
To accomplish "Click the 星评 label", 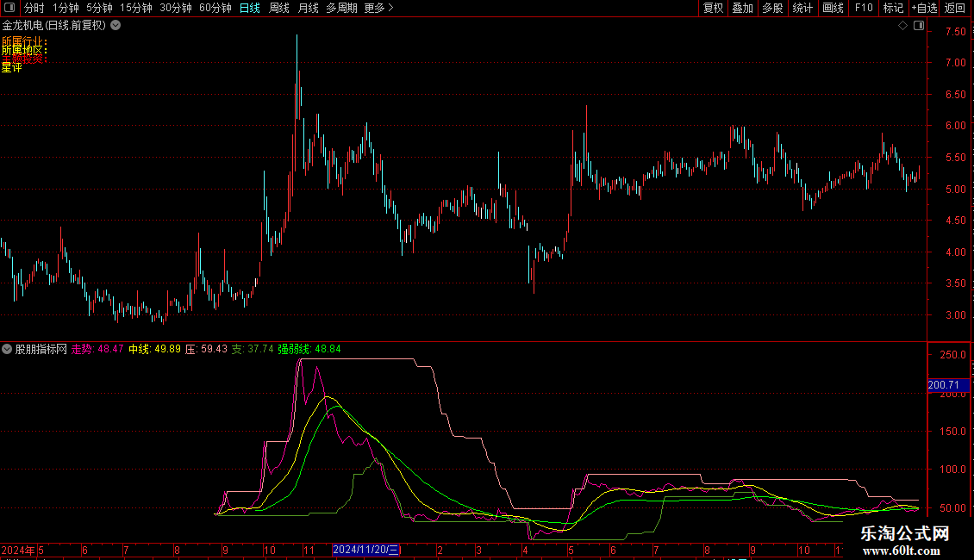I will point(12,68).
